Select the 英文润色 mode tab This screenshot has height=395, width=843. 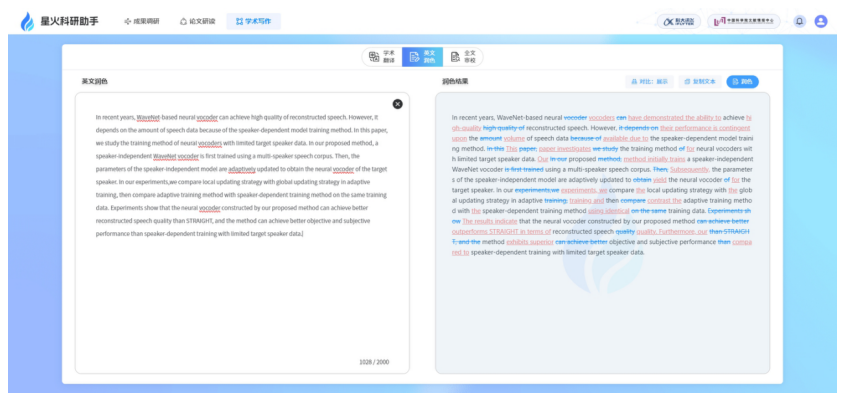click(x=423, y=57)
